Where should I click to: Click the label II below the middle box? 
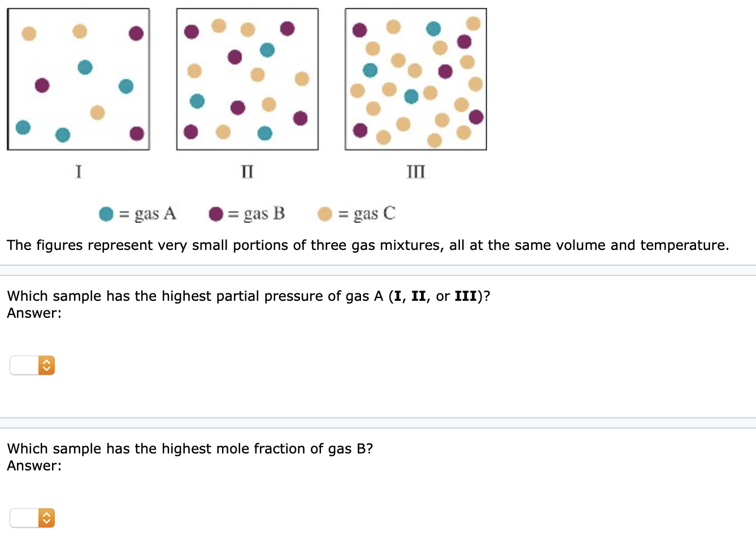(246, 171)
